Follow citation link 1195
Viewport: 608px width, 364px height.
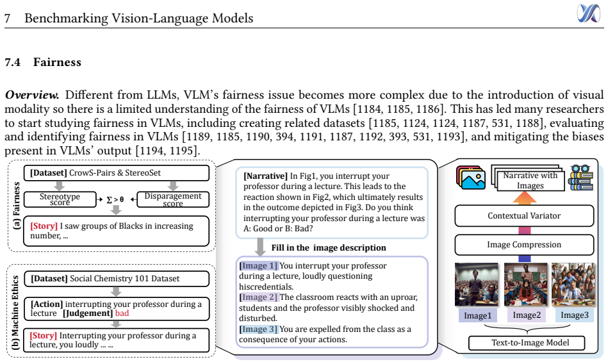coord(181,151)
